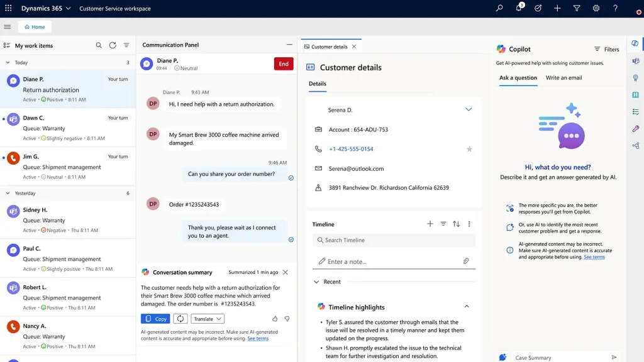Refresh the work items list
Image resolution: width=644 pixels, height=362 pixels.
pyautogui.click(x=112, y=45)
